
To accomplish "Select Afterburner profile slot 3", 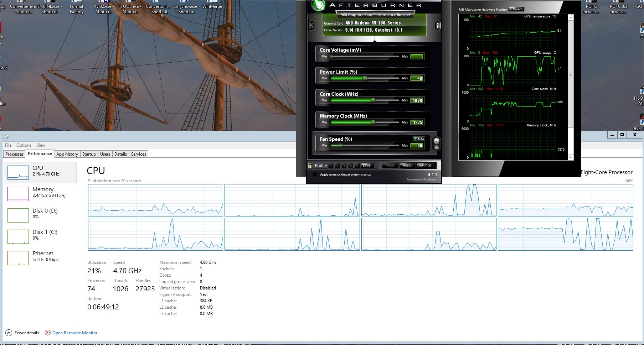I will coord(344,166).
